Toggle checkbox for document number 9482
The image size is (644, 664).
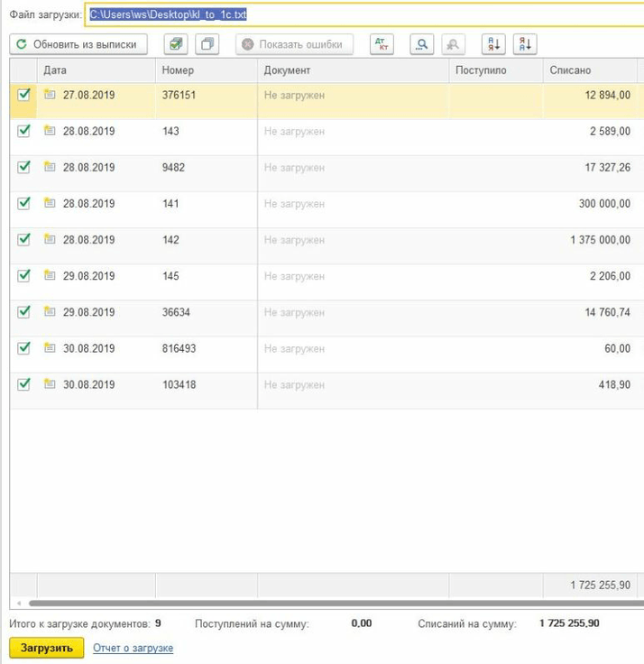coord(24,167)
